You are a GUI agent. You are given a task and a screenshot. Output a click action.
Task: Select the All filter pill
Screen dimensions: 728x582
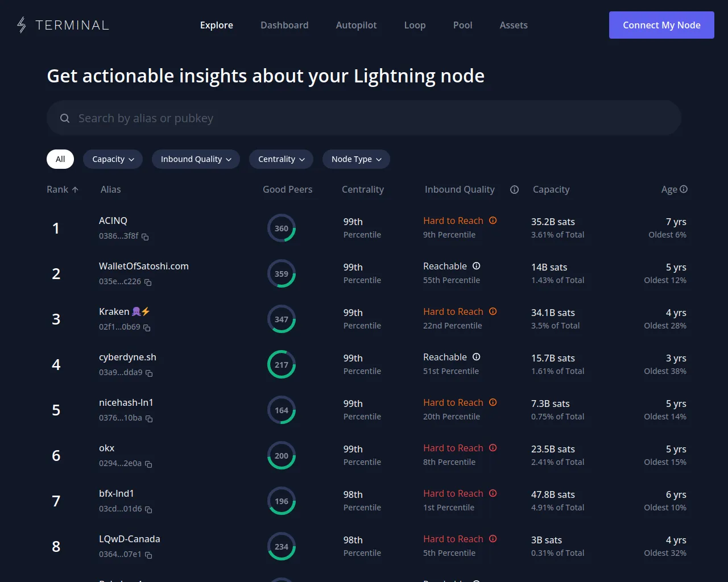pyautogui.click(x=60, y=159)
